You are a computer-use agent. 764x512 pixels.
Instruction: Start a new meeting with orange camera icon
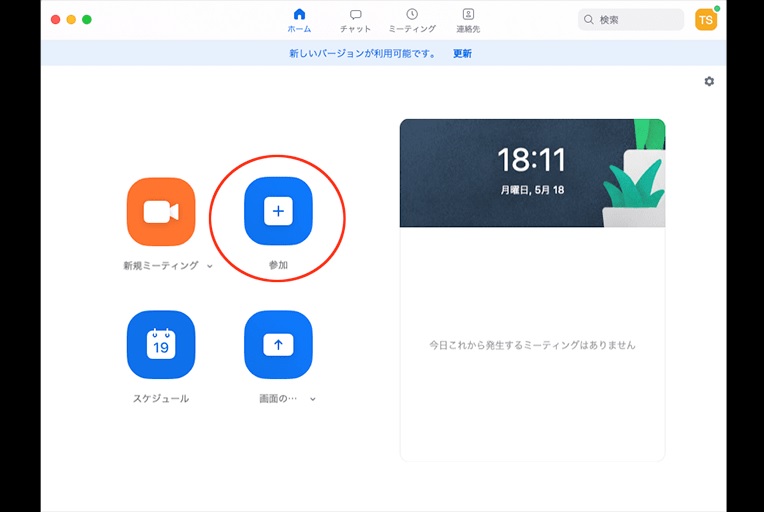click(x=161, y=211)
